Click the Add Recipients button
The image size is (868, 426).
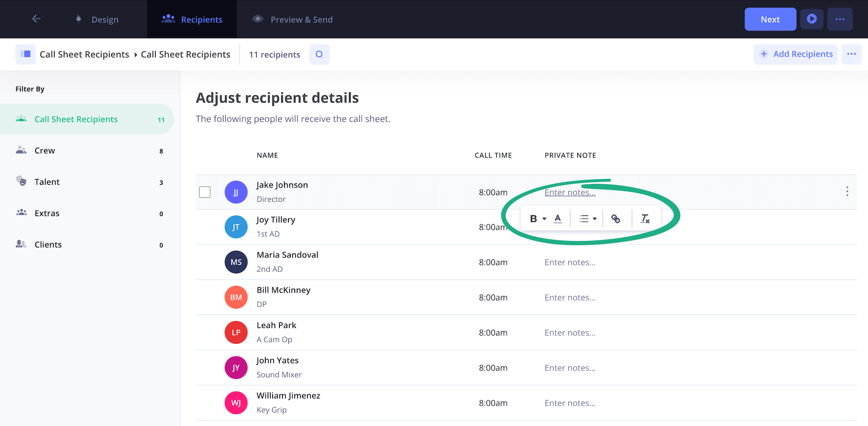[x=795, y=54]
